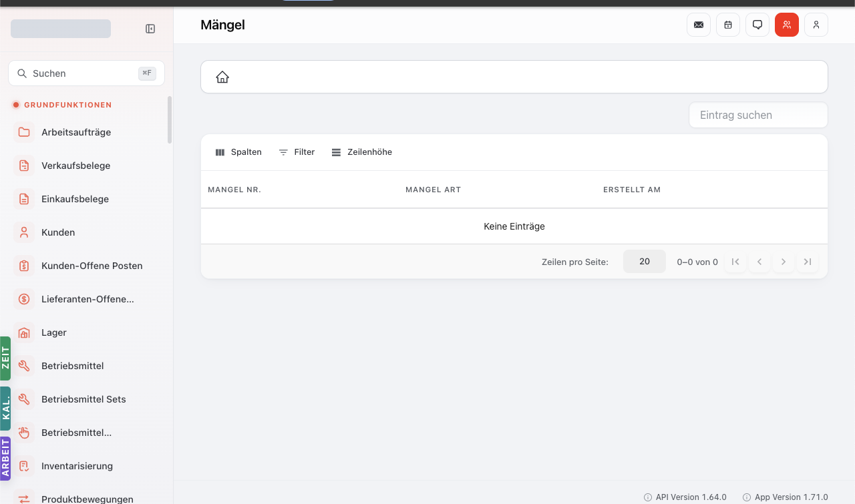This screenshot has width=855, height=504.
Task: Click the hand pointer Betriebsmittel... icon
Action: pos(24,433)
